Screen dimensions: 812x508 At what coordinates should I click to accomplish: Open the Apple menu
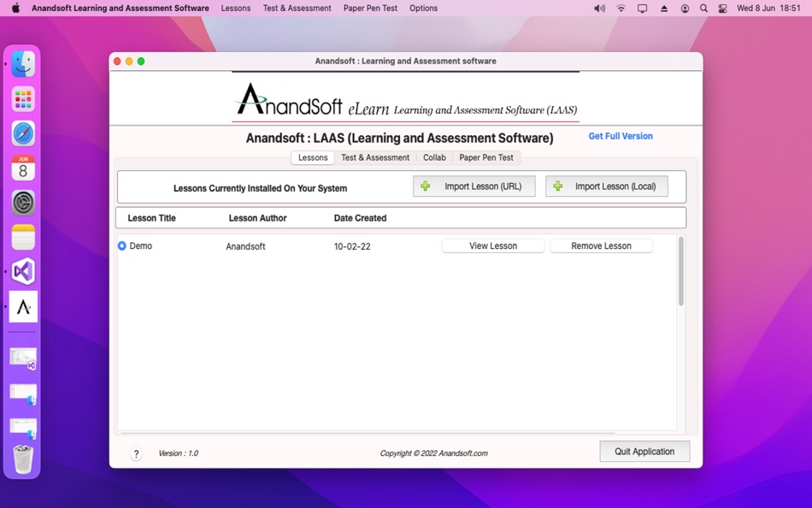pos(15,9)
